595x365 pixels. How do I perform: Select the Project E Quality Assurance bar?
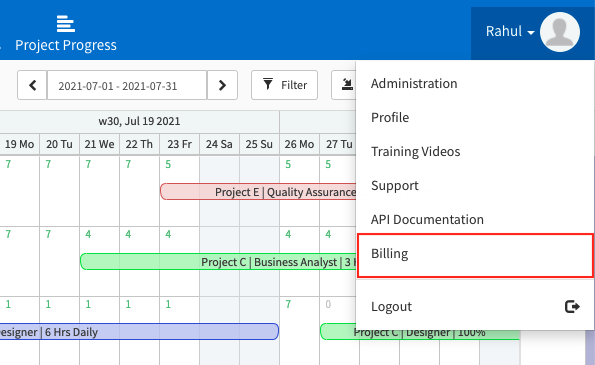tap(258, 192)
